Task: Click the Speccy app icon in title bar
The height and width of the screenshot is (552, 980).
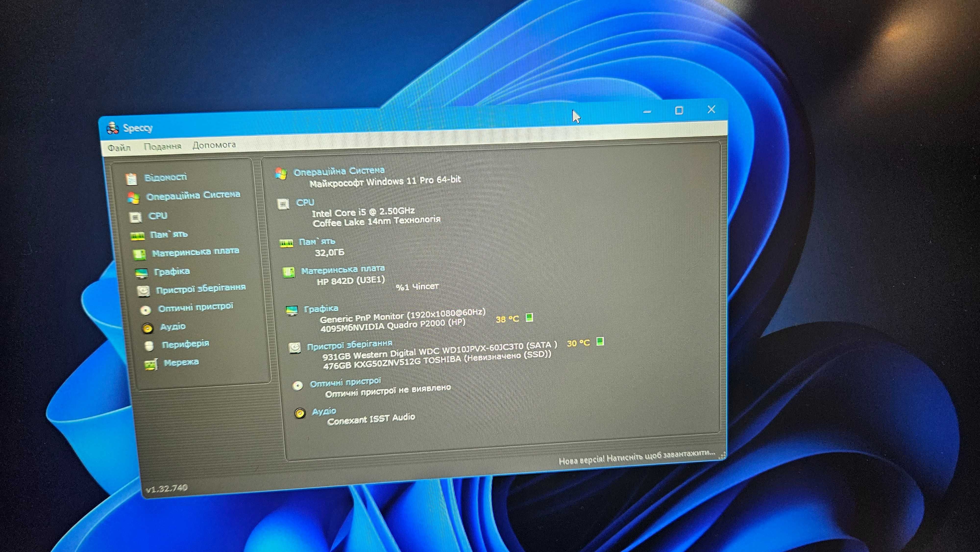Action: [113, 128]
